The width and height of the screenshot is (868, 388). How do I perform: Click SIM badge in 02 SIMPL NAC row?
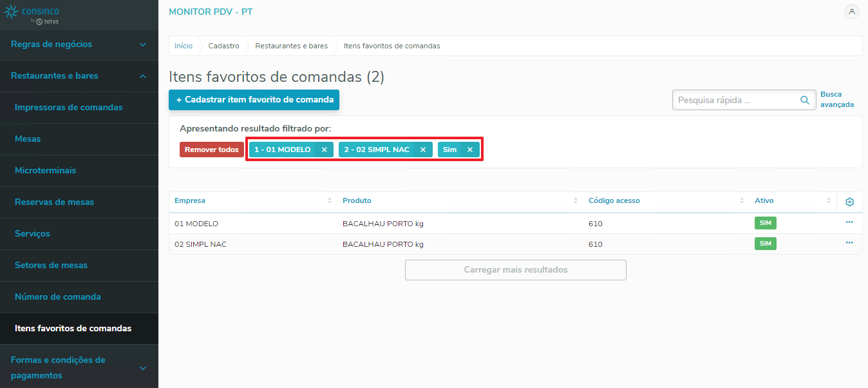pyautogui.click(x=766, y=244)
